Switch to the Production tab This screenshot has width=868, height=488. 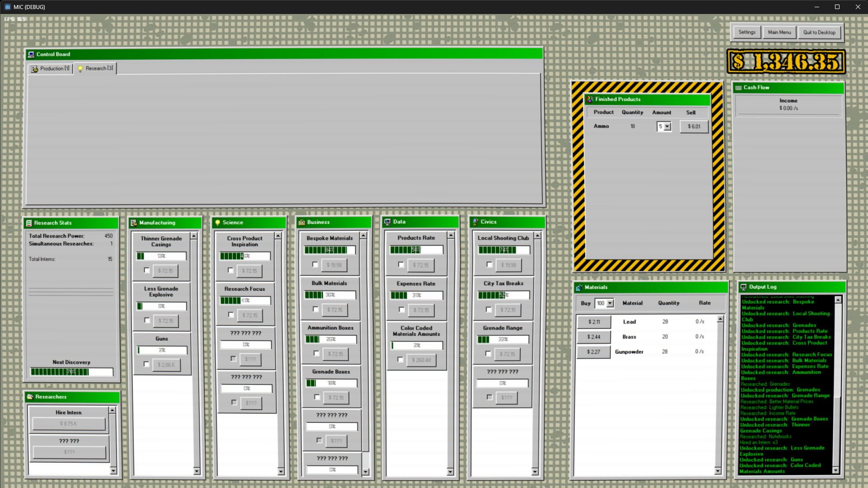coord(50,68)
